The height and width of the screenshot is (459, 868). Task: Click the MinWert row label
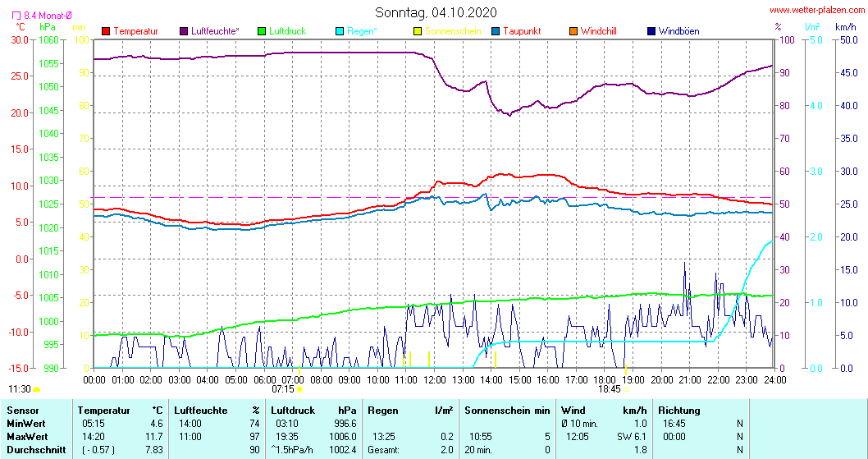pos(27,424)
